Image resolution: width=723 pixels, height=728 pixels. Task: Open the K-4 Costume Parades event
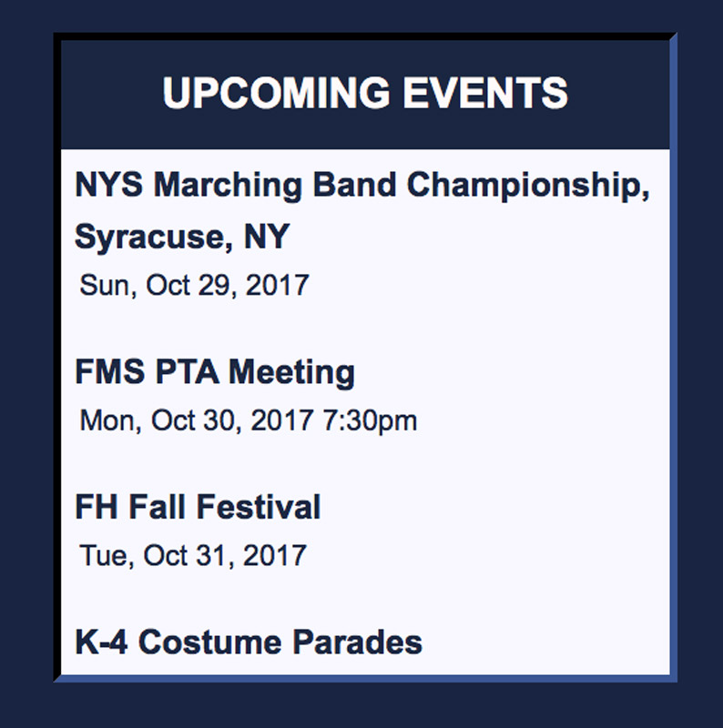pos(249,642)
